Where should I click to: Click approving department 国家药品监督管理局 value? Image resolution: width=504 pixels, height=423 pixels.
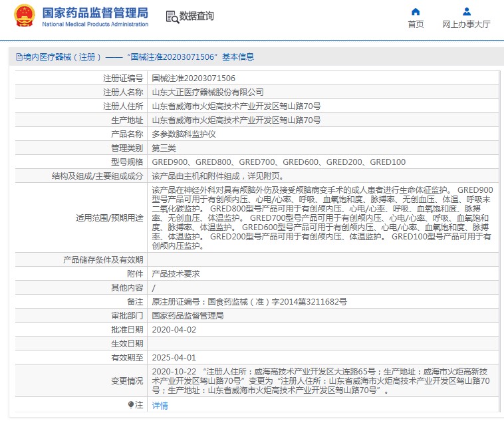[x=188, y=316]
